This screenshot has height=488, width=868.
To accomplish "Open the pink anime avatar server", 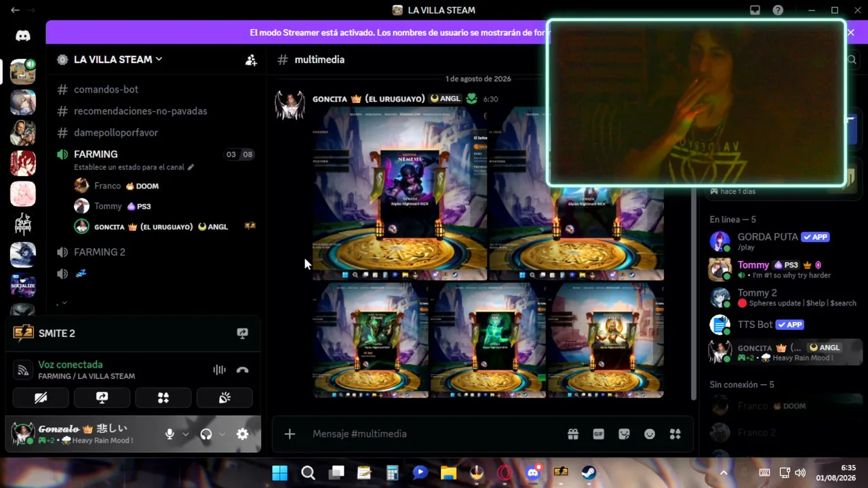I will [23, 193].
